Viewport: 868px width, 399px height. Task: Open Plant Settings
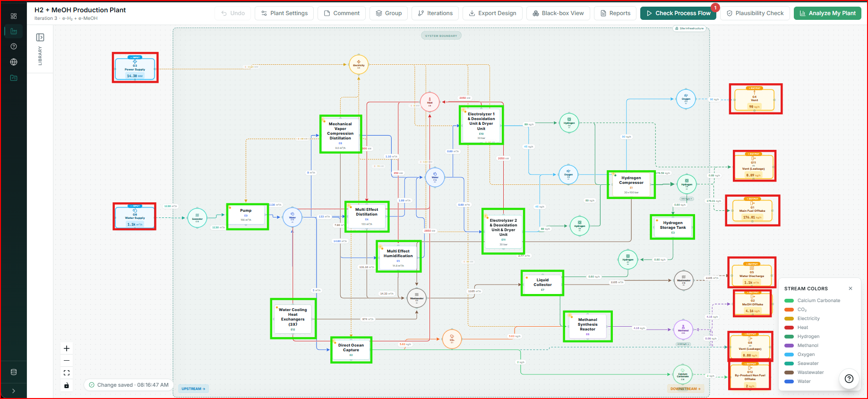coord(284,13)
